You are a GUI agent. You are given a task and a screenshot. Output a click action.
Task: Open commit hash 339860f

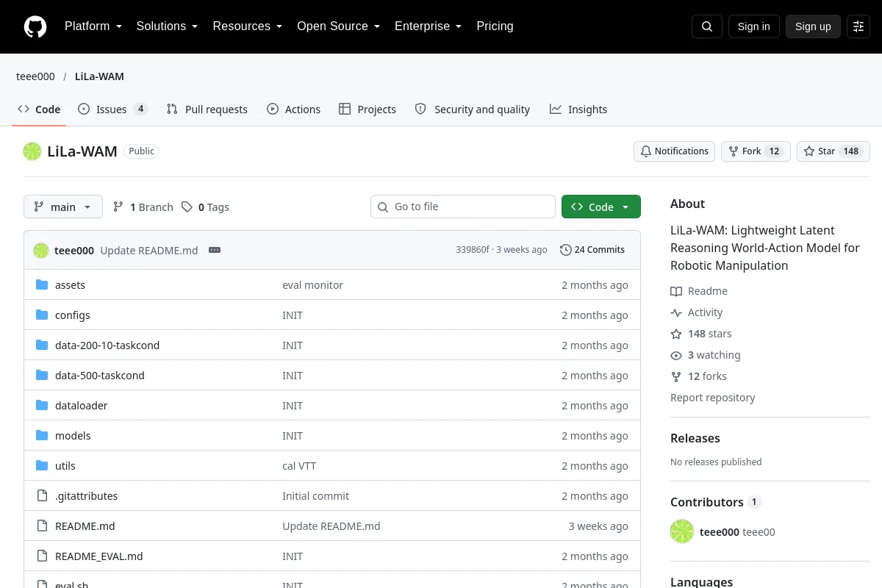tap(473, 250)
